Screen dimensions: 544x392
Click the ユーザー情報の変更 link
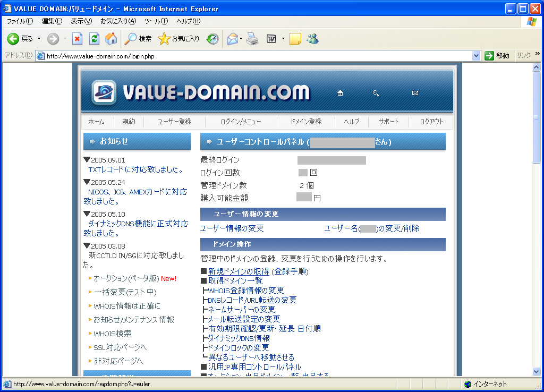(232, 228)
